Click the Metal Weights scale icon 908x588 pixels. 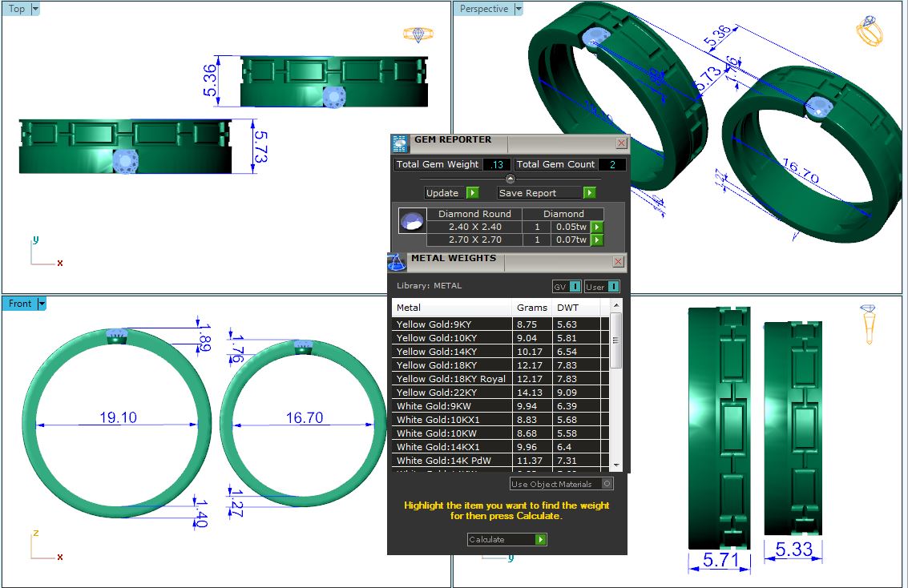(397, 262)
